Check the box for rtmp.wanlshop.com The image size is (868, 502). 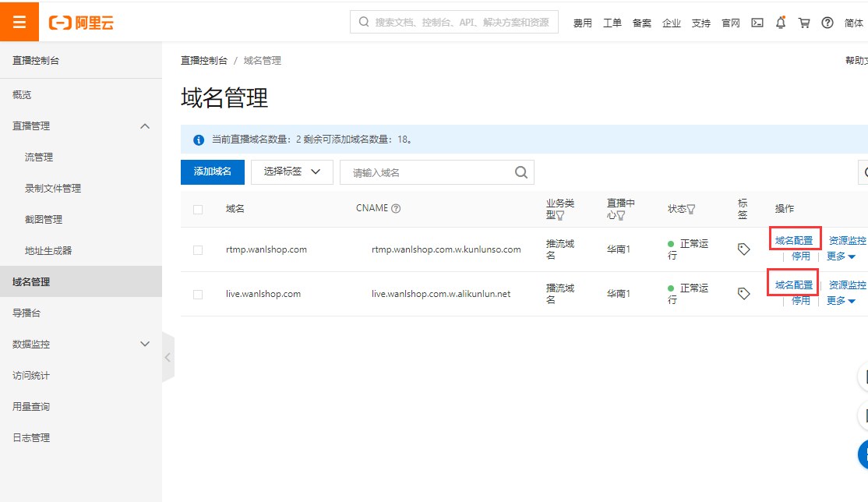click(198, 250)
